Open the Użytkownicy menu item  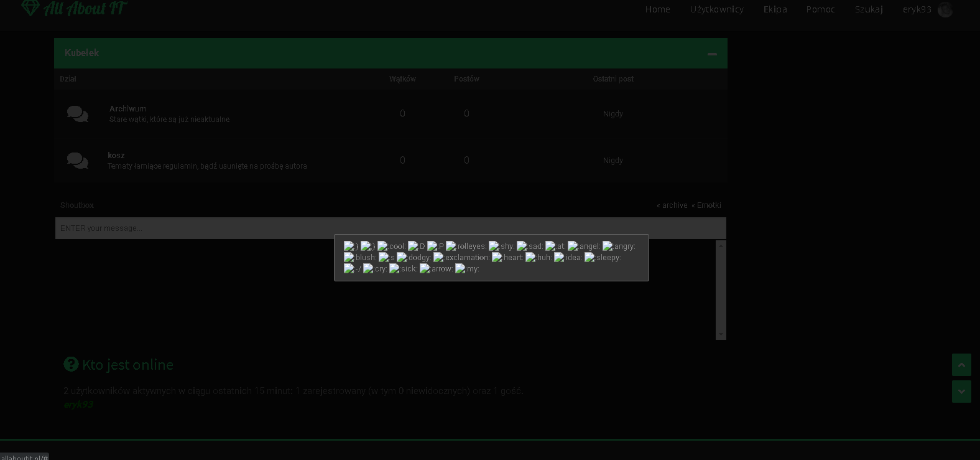(716, 9)
